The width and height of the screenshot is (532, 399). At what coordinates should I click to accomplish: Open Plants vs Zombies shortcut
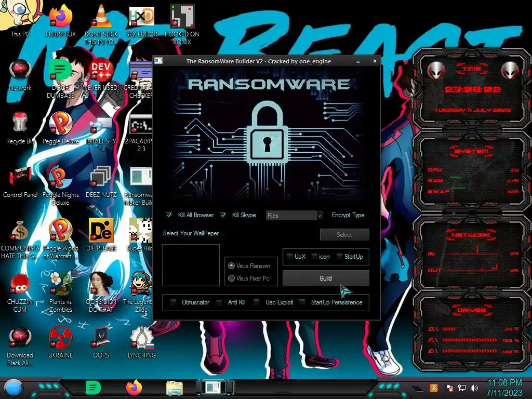point(60,292)
